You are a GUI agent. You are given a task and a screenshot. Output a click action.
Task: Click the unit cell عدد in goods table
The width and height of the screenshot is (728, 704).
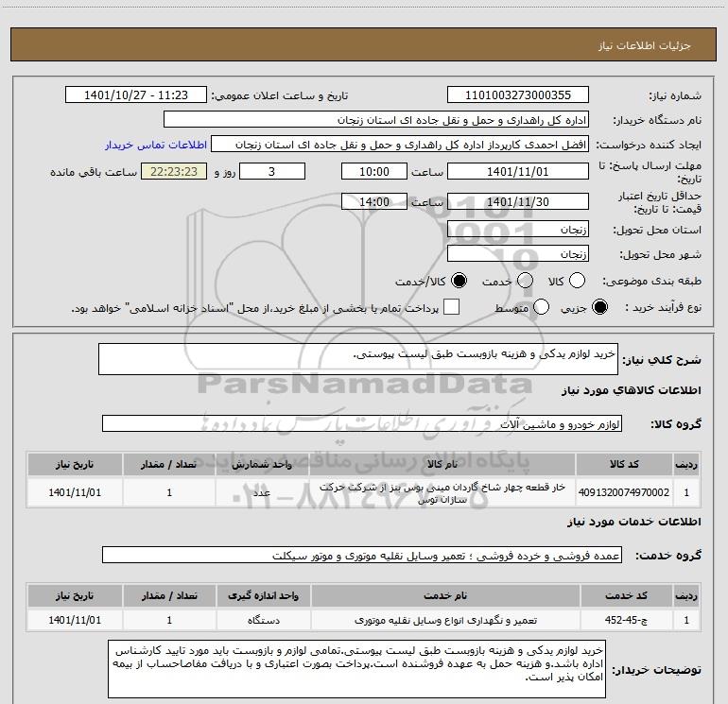[x=262, y=492]
